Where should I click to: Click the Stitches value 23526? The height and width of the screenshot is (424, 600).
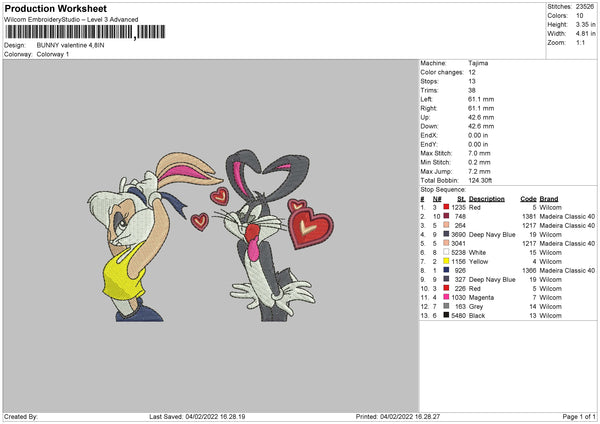585,7
